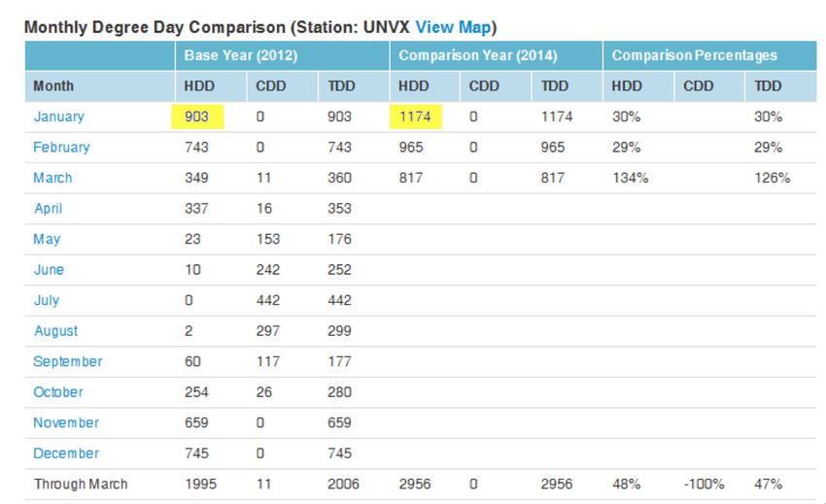Screen dimensions: 826x504
Task: Select the 153 May CDD value
Action: click(x=267, y=239)
